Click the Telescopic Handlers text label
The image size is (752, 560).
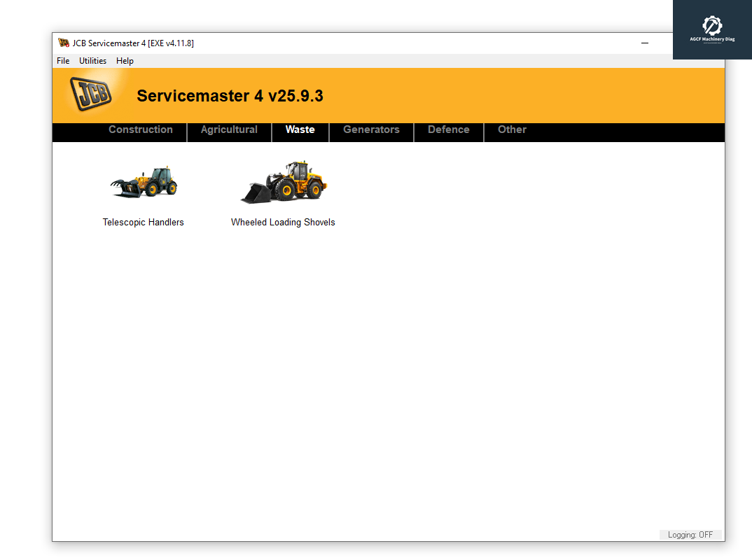(143, 223)
